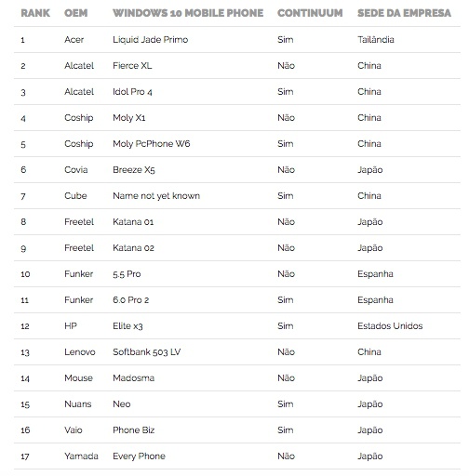Click the Softbank 503 LV entry

tap(147, 352)
